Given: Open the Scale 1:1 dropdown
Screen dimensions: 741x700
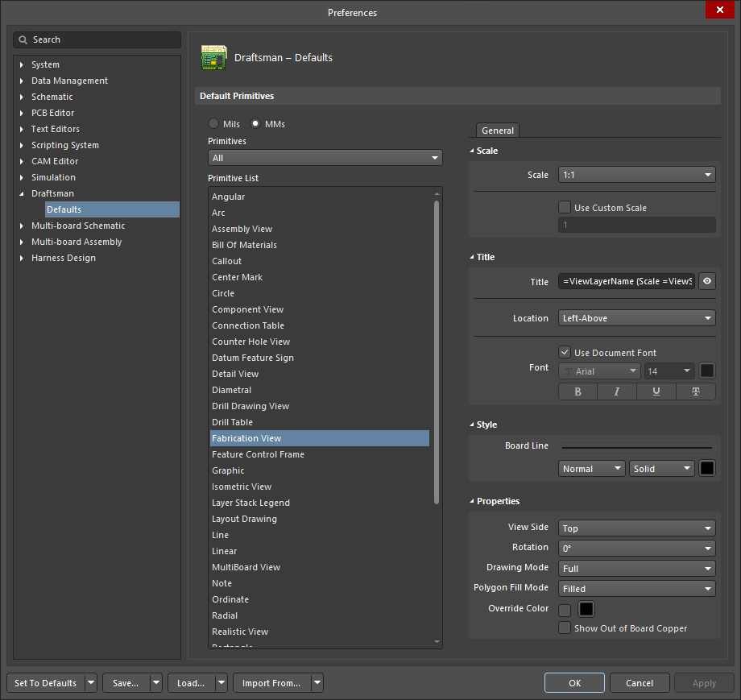Looking at the screenshot, I should 636,175.
